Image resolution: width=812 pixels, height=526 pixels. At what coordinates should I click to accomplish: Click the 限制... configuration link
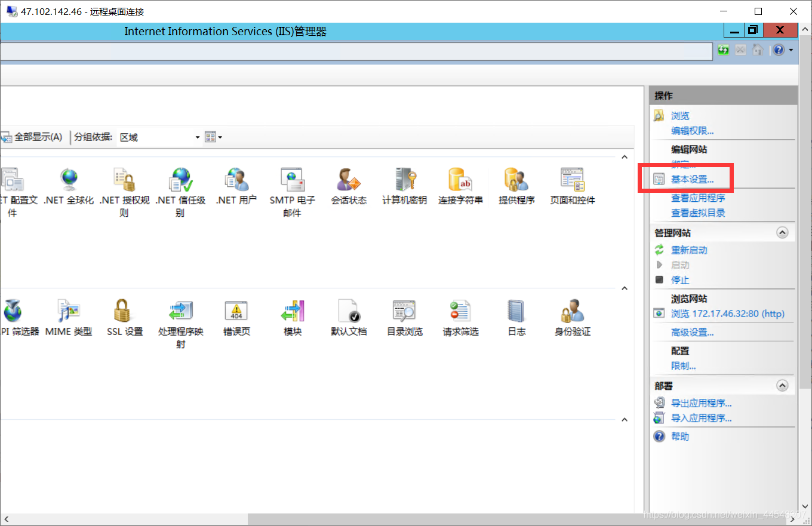point(684,366)
